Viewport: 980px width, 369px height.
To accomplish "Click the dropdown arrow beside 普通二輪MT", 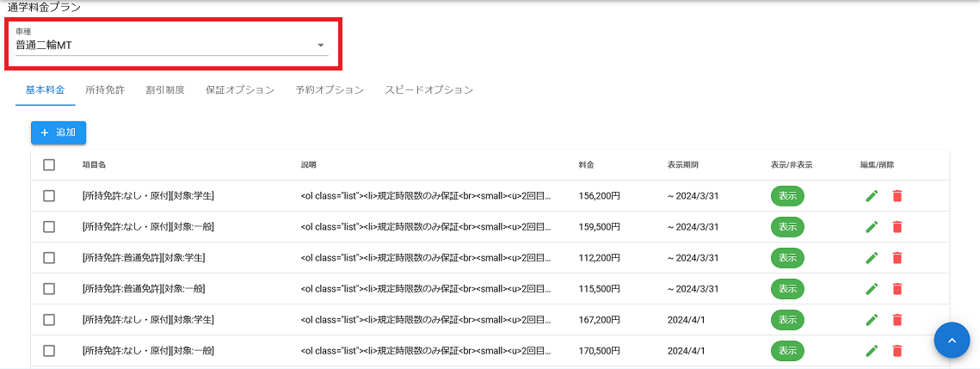I will click(x=320, y=45).
